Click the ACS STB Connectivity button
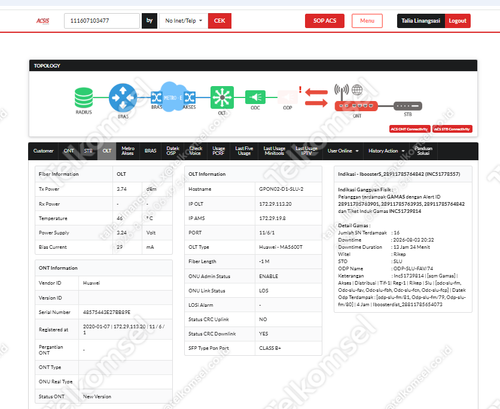The image size is (500, 409). click(x=452, y=129)
